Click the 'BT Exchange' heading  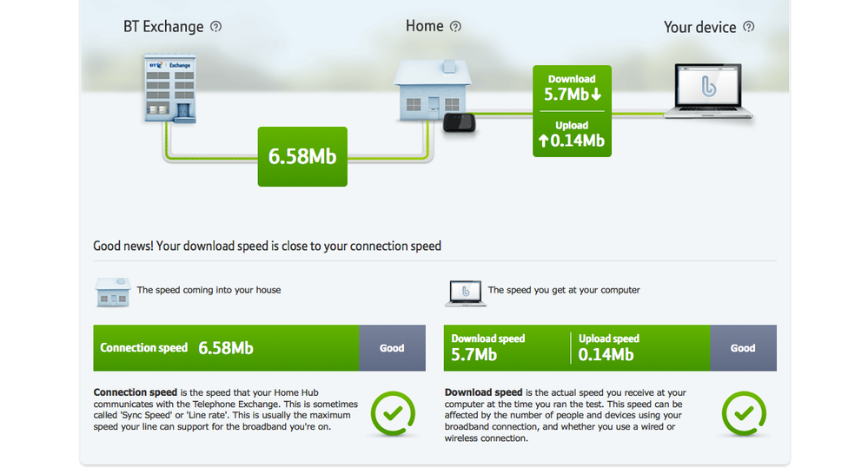tap(163, 27)
